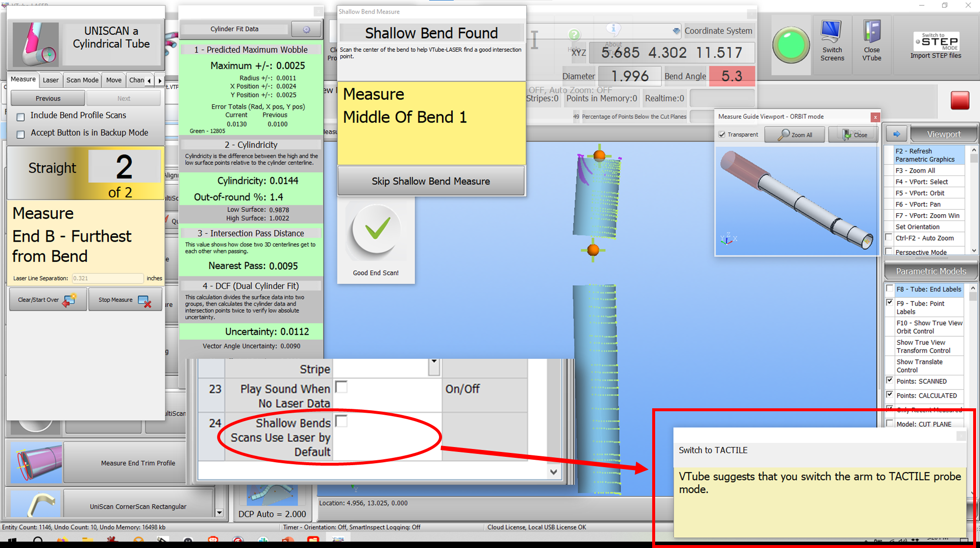Screen dimensions: 980x548
Task: Click UniScan CornerScan Rectangular bend icon
Action: click(x=37, y=504)
